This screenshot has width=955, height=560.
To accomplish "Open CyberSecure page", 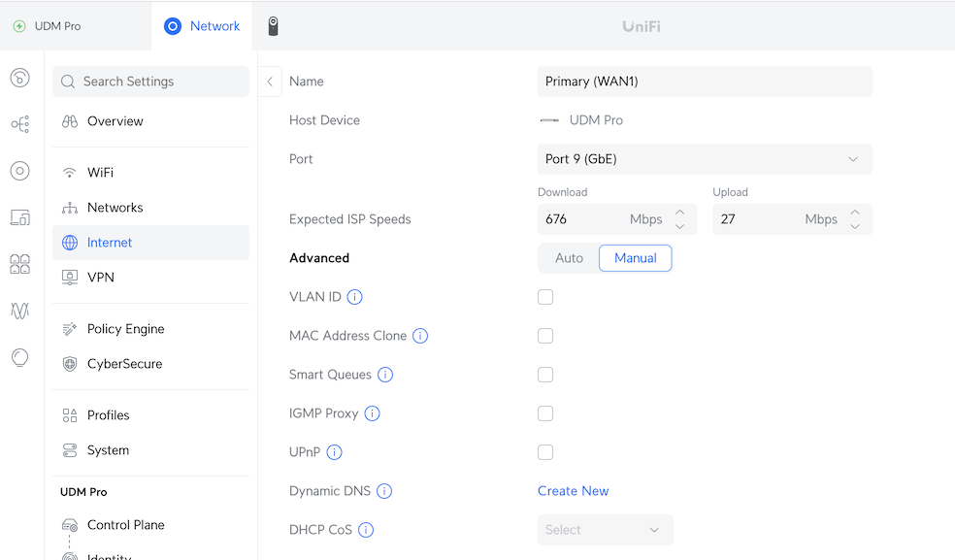I will click(151, 364).
